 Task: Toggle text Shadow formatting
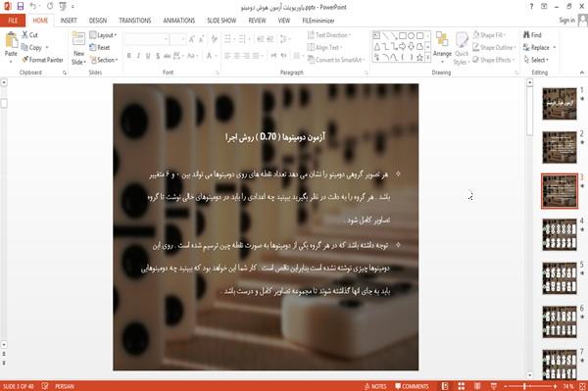point(158,56)
